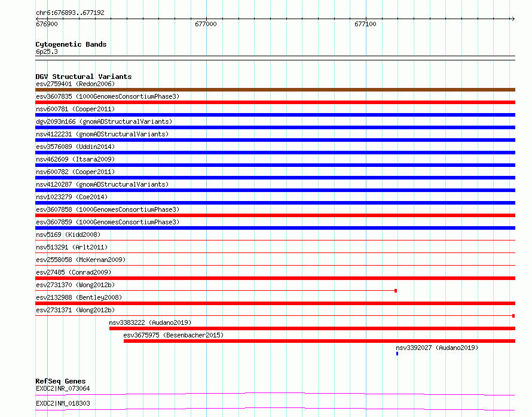This screenshot has width=532, height=417.
Task: Select nsv4122231 (gnomADStructuralVariants) label
Action: (x=102, y=134)
